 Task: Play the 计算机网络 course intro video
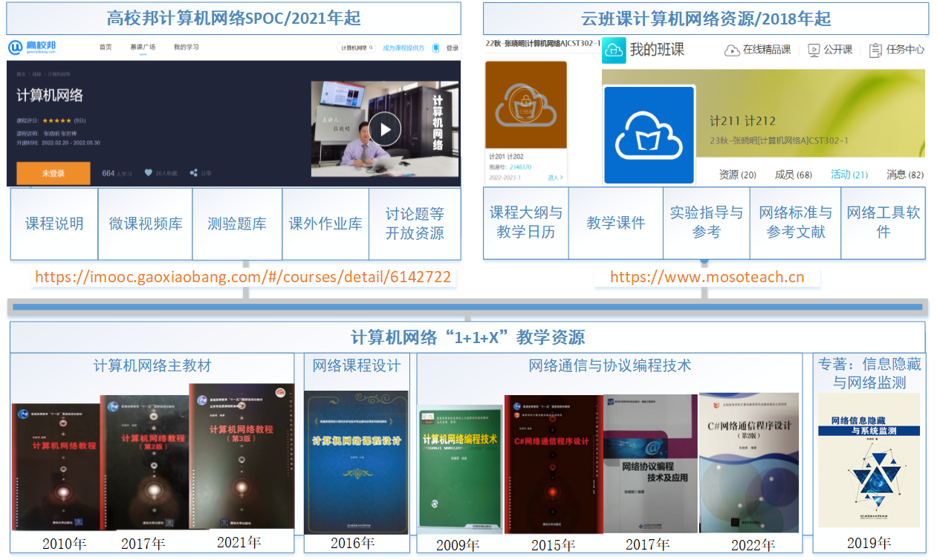[x=384, y=130]
